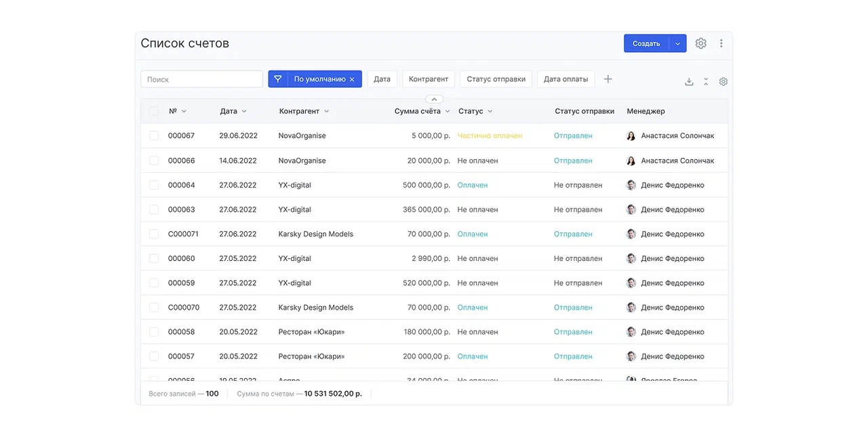Viewport: 868px width, 437px height.
Task: Collapse the filter panel with chevron-up toggle
Action: point(434,100)
